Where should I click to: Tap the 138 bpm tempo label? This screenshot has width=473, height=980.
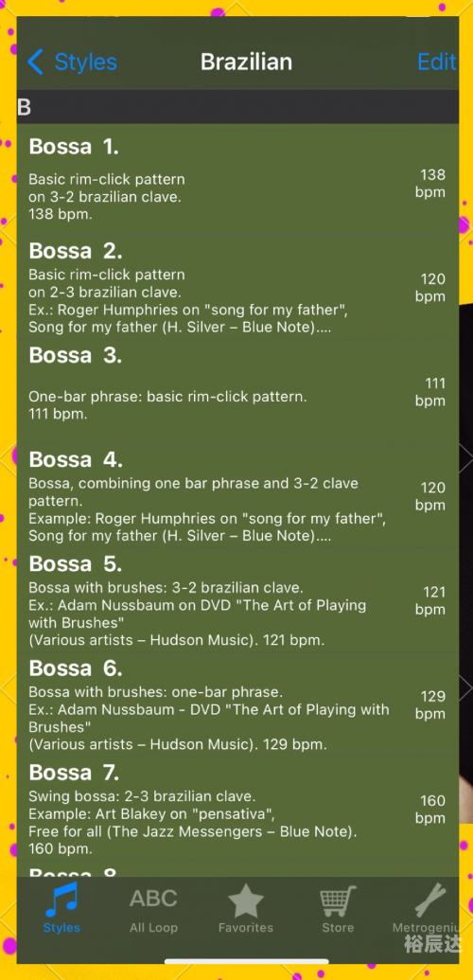(430, 183)
